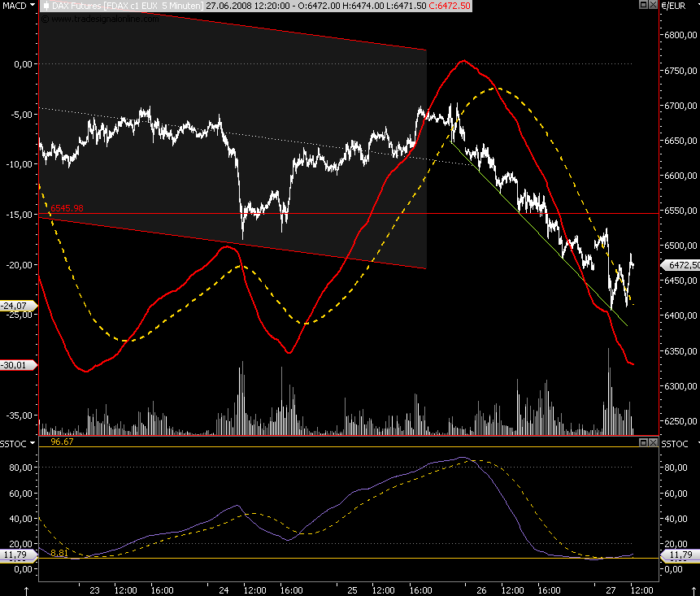This screenshot has width=700, height=596.
Task: Click the up arrow below the left axis
Action: pos(26,590)
